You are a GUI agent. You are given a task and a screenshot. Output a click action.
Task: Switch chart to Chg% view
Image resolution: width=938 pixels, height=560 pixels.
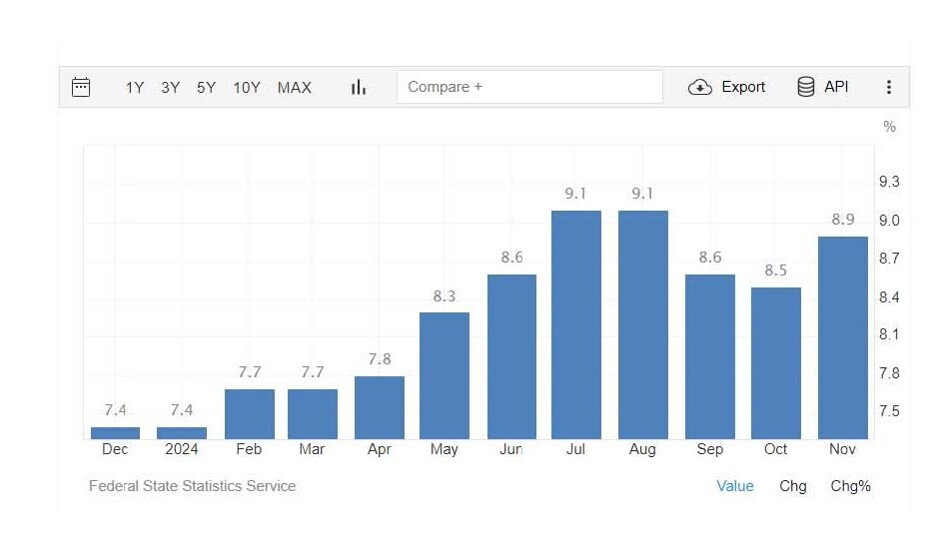pos(851,486)
